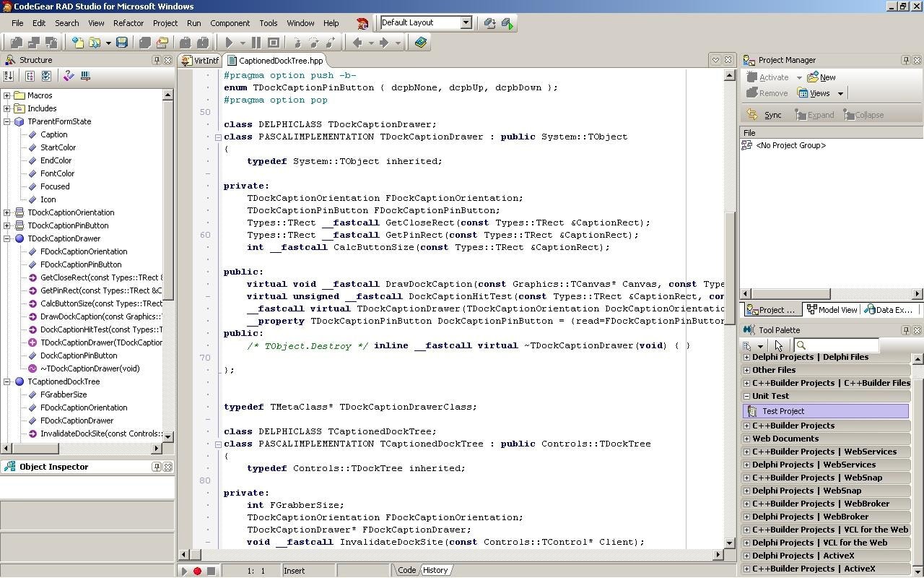Viewport: 924px width, 578px height.
Task: Open Help contents book icon
Action: [x=421, y=43]
